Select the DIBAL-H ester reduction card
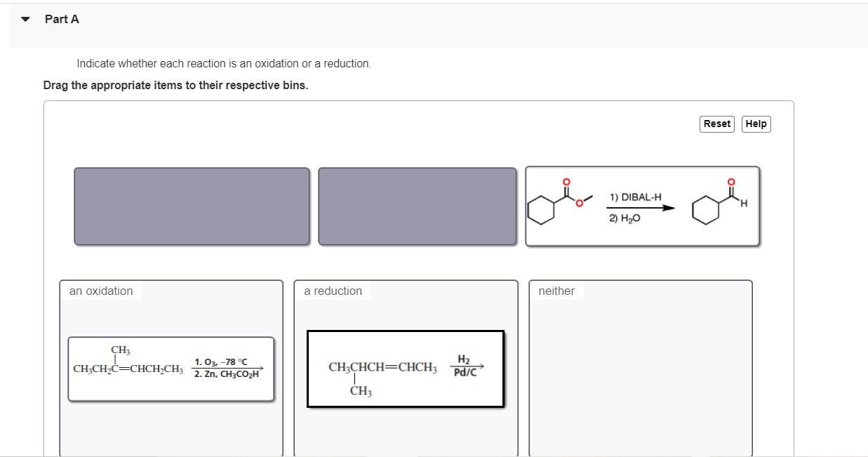Image resolution: width=868 pixels, height=457 pixels. tap(642, 205)
